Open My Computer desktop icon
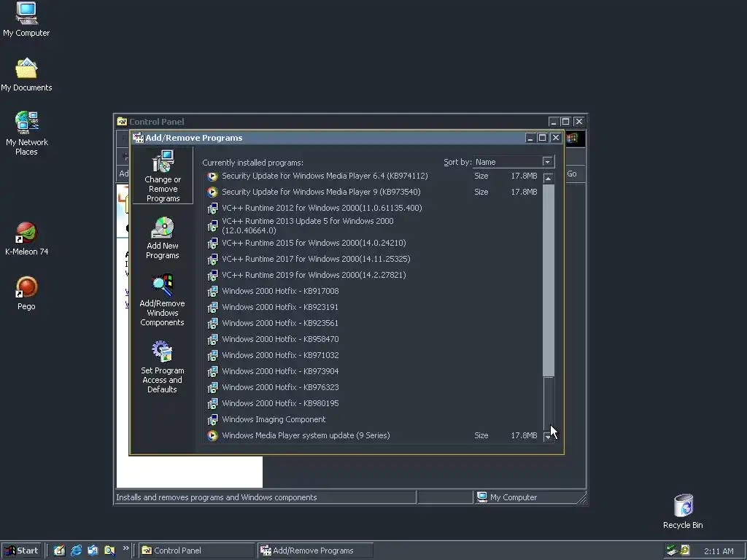This screenshot has height=560, width=747. point(26,19)
